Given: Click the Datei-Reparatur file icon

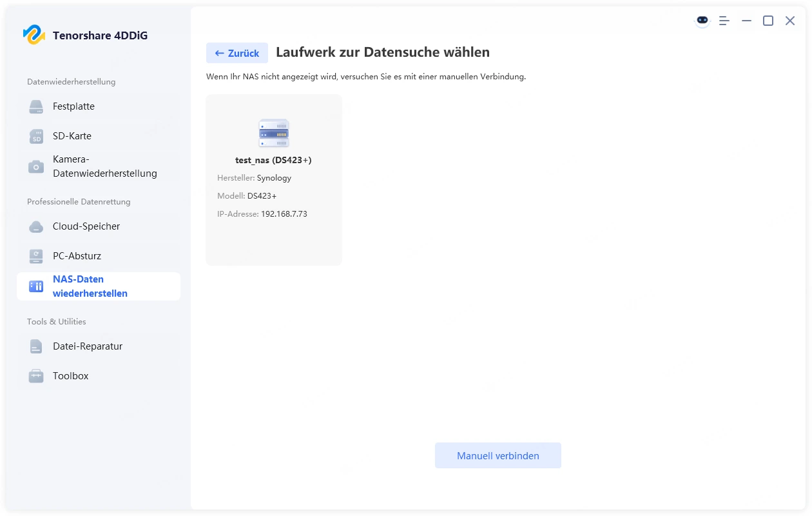Looking at the screenshot, I should coord(36,347).
